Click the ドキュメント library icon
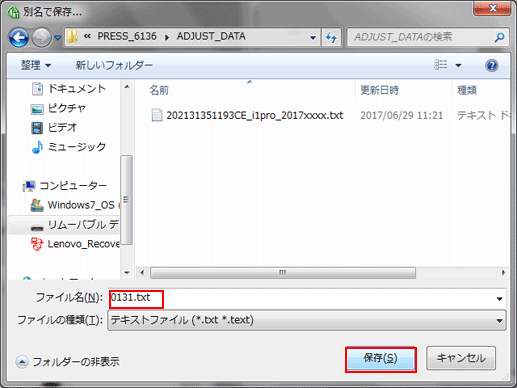The width and height of the screenshot is (517, 388). click(x=37, y=89)
